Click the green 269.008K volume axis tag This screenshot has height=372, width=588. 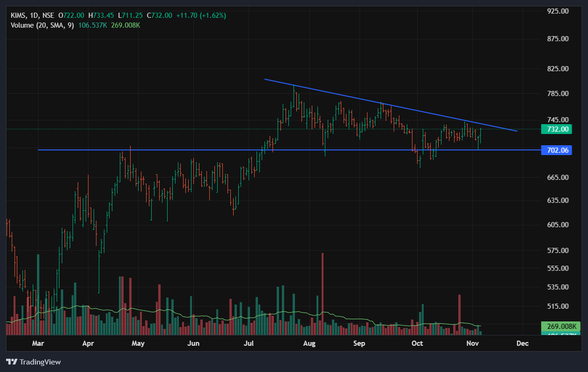pos(561,326)
